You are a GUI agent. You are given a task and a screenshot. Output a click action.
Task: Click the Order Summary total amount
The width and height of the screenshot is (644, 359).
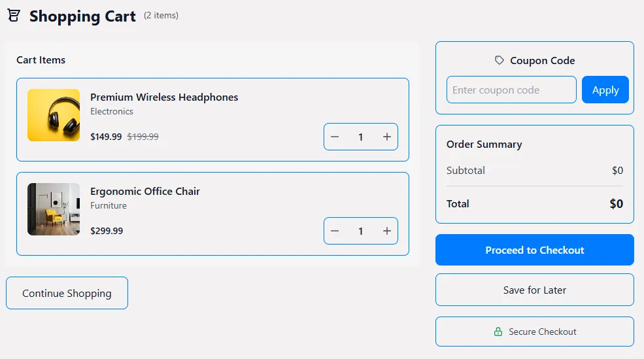(616, 204)
